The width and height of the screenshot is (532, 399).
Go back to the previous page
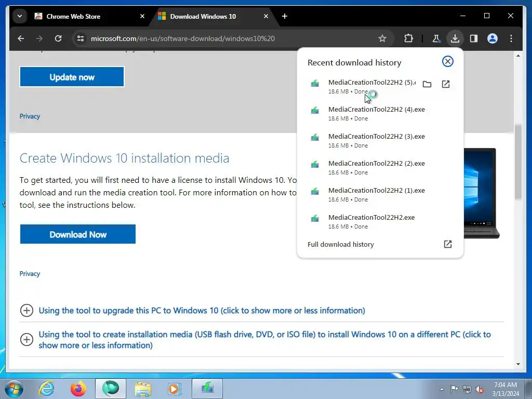point(21,38)
